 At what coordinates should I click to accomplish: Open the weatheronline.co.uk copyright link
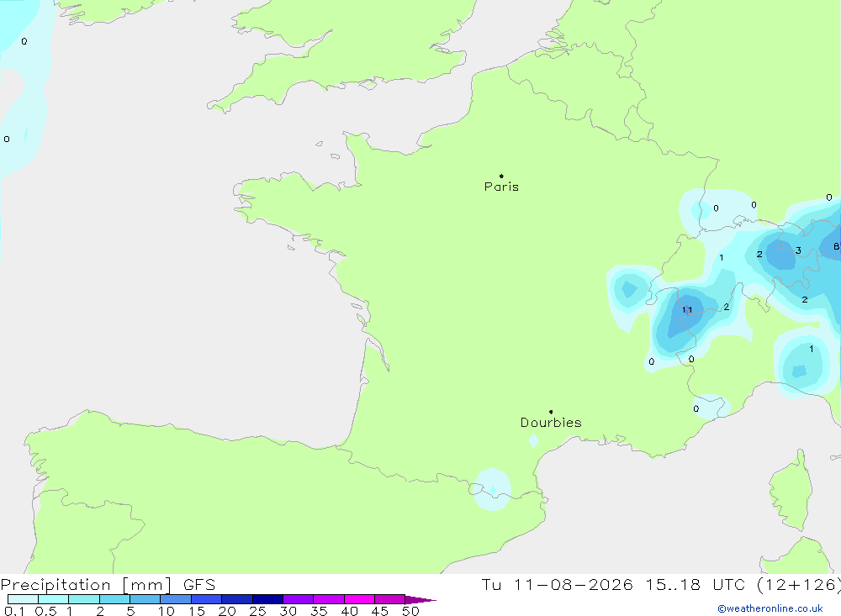coord(770,608)
